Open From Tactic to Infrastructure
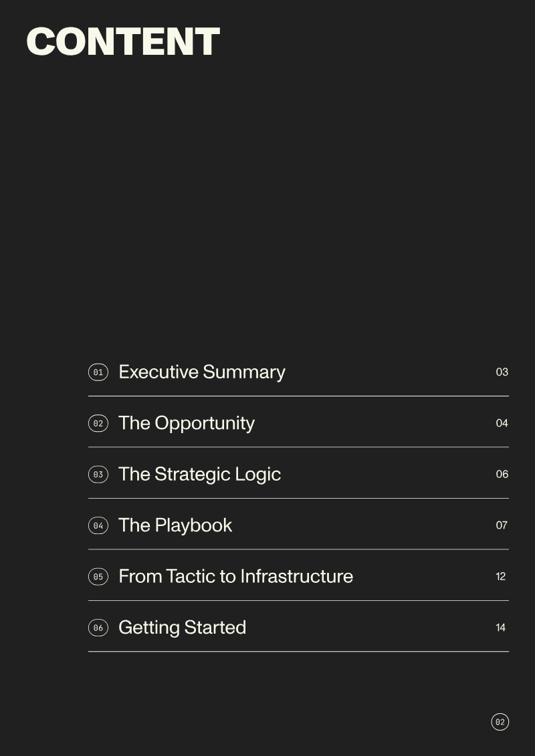Screen dimensions: 535x756 (236, 577)
